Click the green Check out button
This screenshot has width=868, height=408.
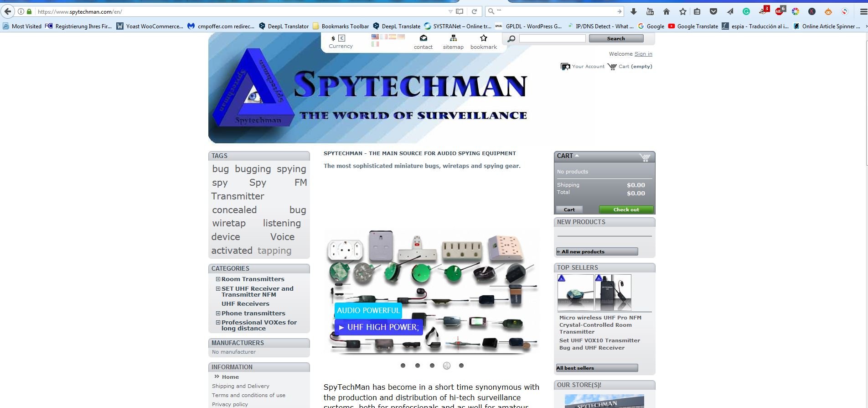click(x=626, y=209)
